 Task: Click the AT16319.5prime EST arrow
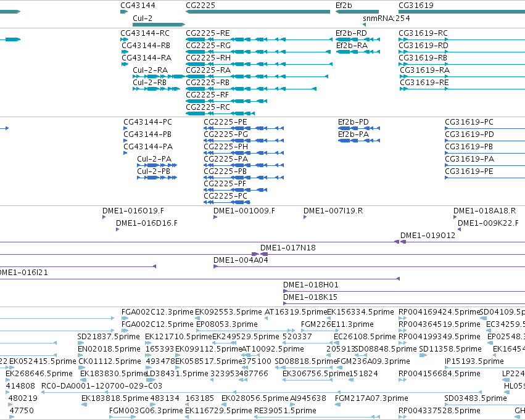point(266,318)
